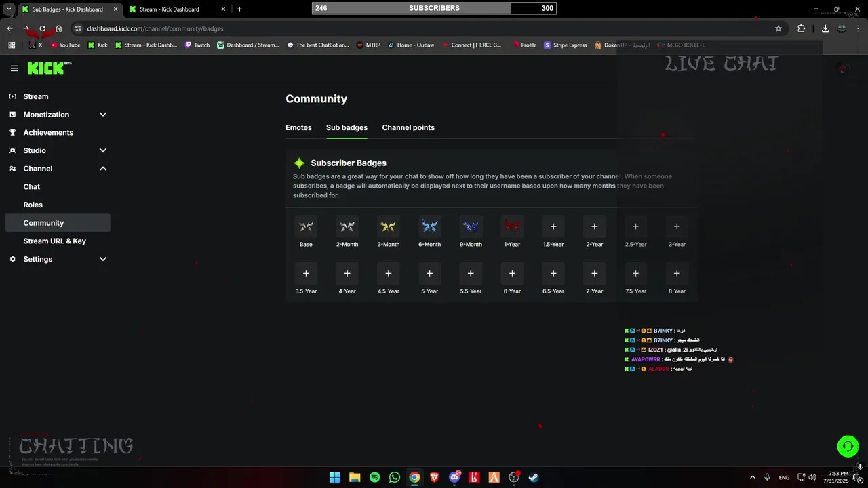Open Community in the sidebar
Screen dimensions: 868x488
[58, 223]
